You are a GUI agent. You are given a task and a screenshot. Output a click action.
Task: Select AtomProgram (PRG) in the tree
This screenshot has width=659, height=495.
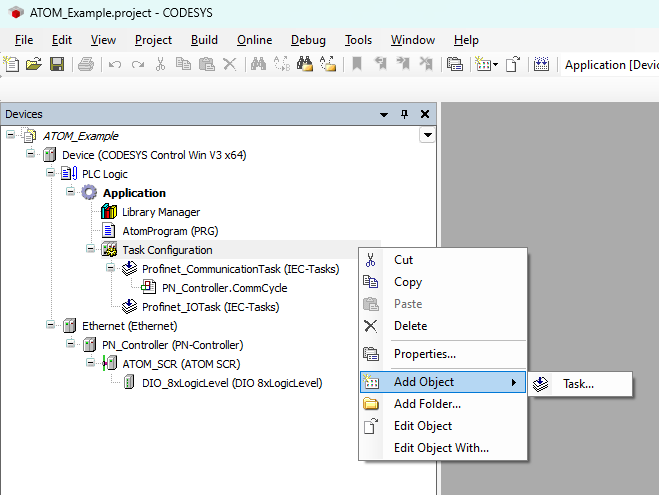click(170, 231)
